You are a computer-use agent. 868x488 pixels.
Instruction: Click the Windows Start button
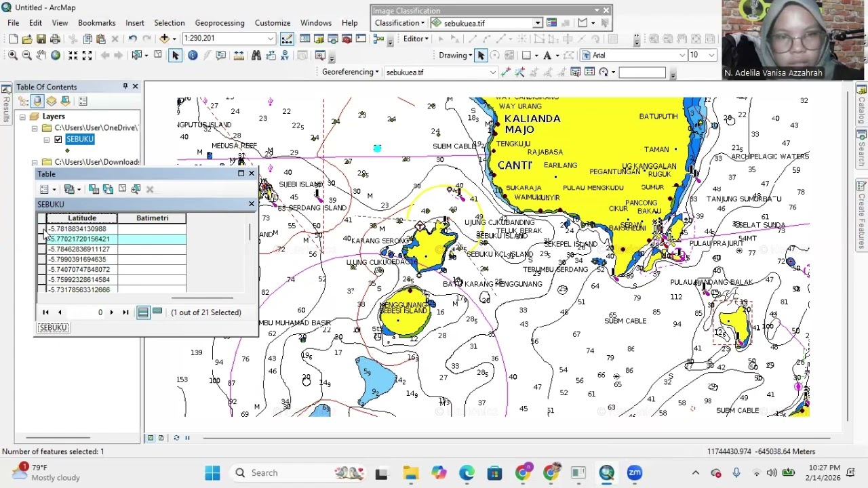tap(212, 473)
